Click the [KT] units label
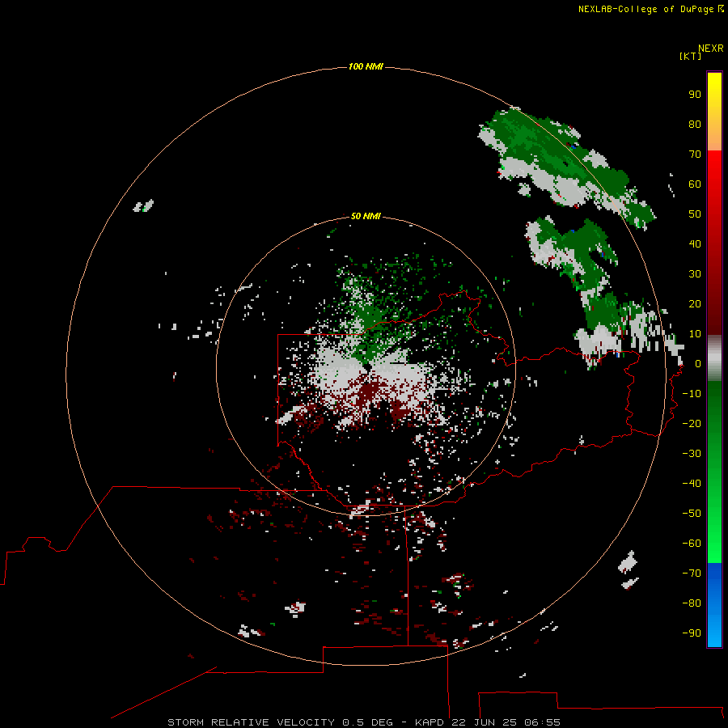Viewport: 728px width, 728px height. 691,56
